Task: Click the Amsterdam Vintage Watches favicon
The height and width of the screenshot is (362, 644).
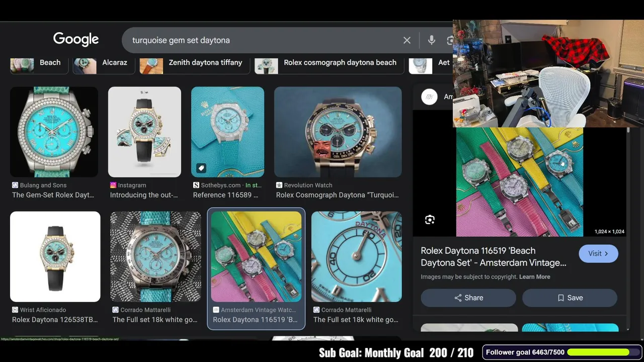Action: coord(216,310)
